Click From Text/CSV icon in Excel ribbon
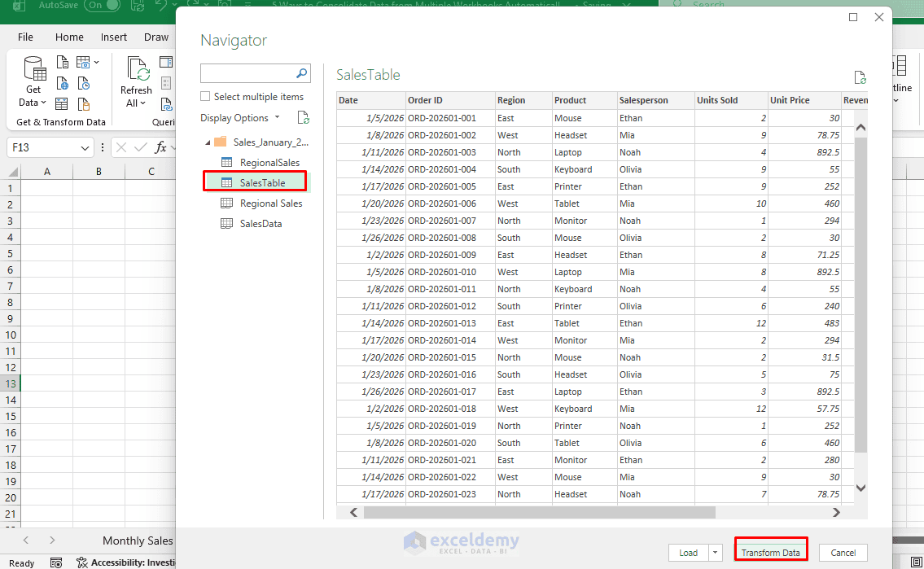This screenshot has height=569, width=924. pyautogui.click(x=62, y=62)
